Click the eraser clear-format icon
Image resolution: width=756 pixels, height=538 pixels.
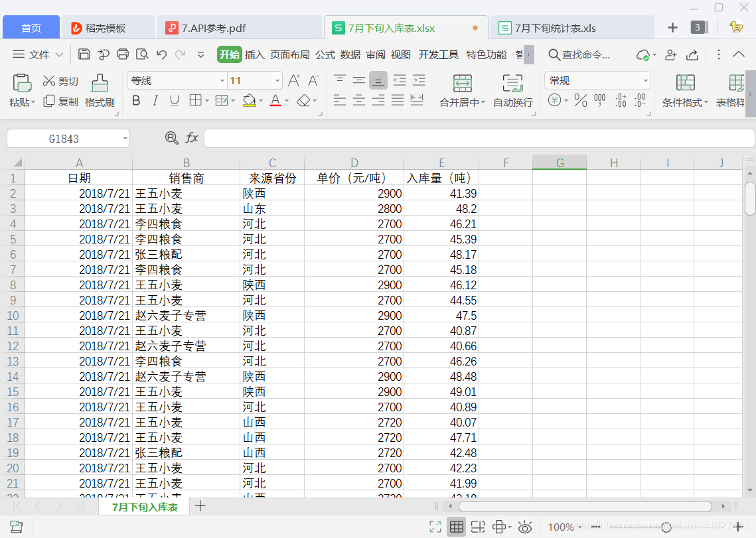click(x=303, y=100)
